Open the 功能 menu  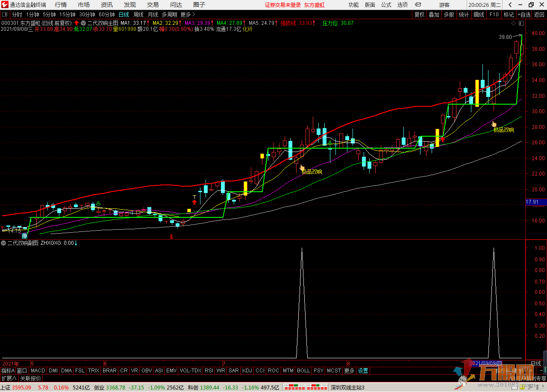[353, 5]
